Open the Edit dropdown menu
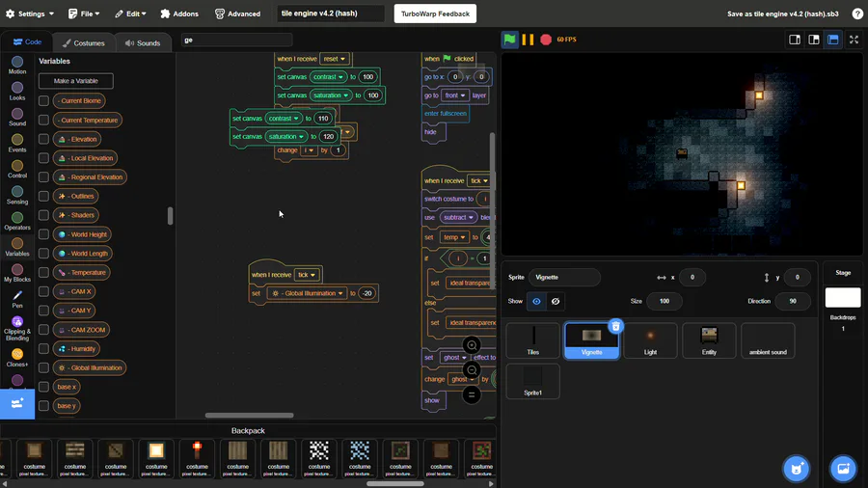Image resolution: width=868 pixels, height=488 pixels. pos(130,14)
